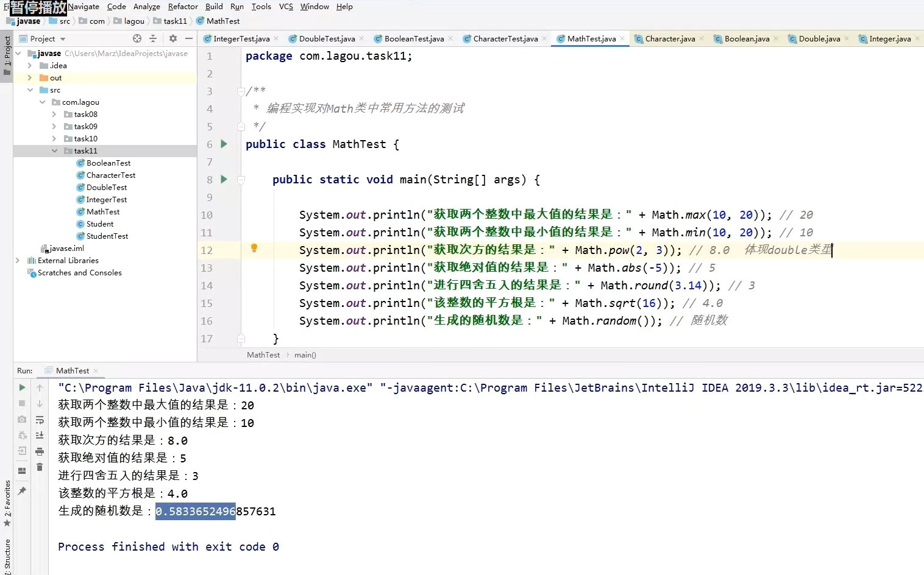
Task: Rerun MathTest with the green play icon
Action: [x=22, y=387]
